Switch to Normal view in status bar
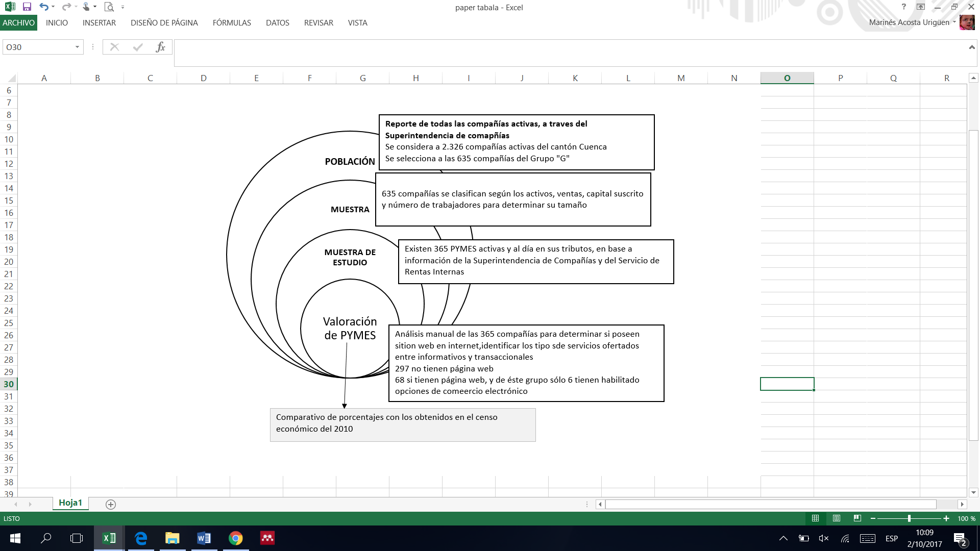Image resolution: width=980 pixels, height=551 pixels. point(815,518)
